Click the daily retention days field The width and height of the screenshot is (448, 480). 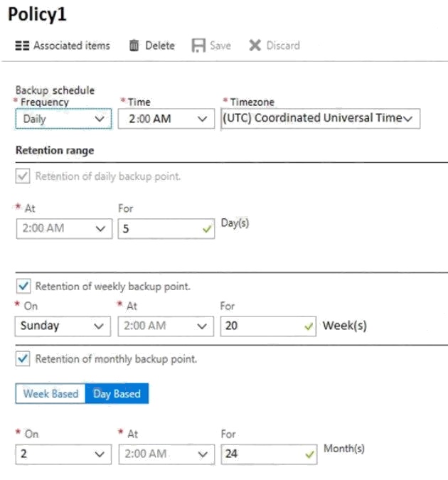click(x=161, y=229)
